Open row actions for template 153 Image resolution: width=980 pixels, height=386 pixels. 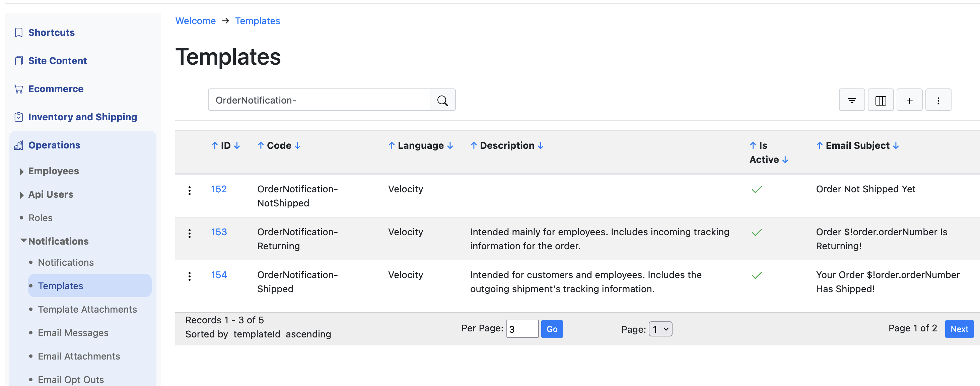pyautogui.click(x=190, y=233)
